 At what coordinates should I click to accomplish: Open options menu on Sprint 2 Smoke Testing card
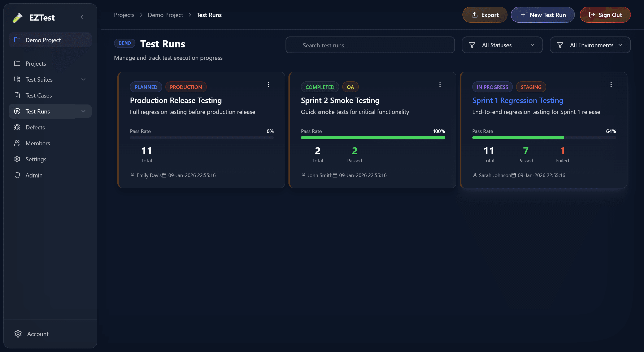440,85
